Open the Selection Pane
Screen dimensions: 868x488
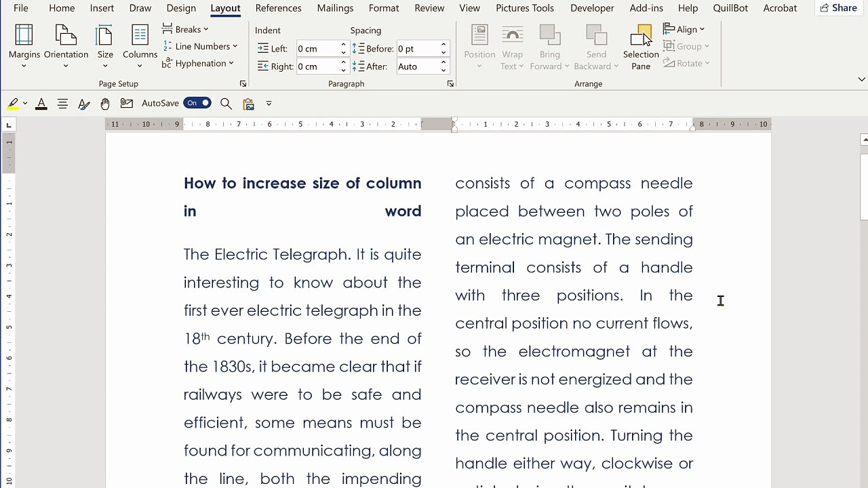(641, 47)
